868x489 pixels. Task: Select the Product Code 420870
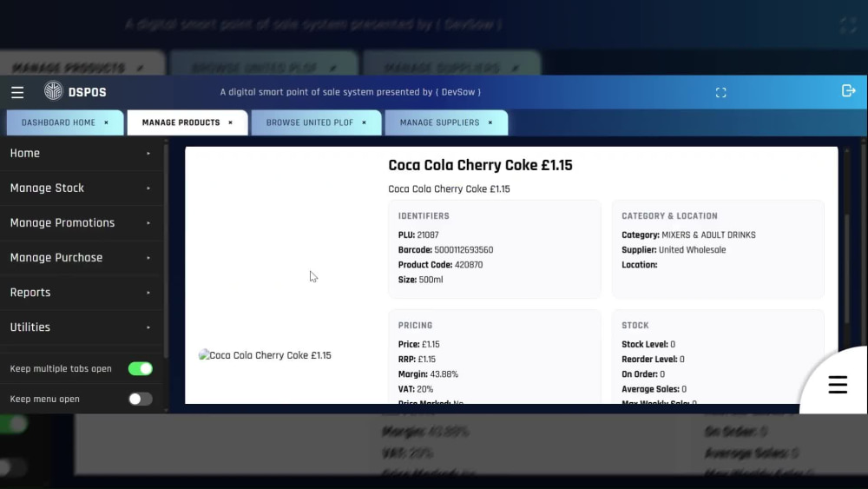pos(469,265)
